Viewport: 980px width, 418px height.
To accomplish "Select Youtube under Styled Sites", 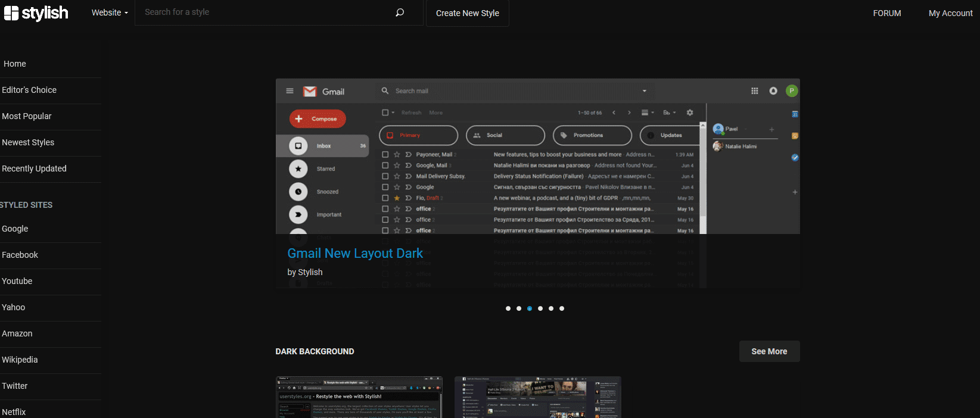I will click(17, 281).
